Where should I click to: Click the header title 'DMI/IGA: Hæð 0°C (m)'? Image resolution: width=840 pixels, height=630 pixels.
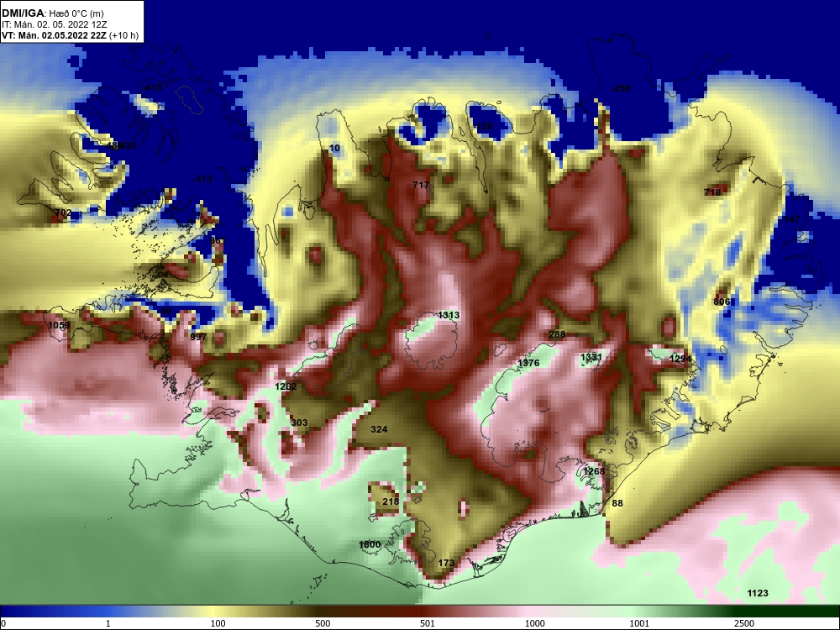pos(52,13)
